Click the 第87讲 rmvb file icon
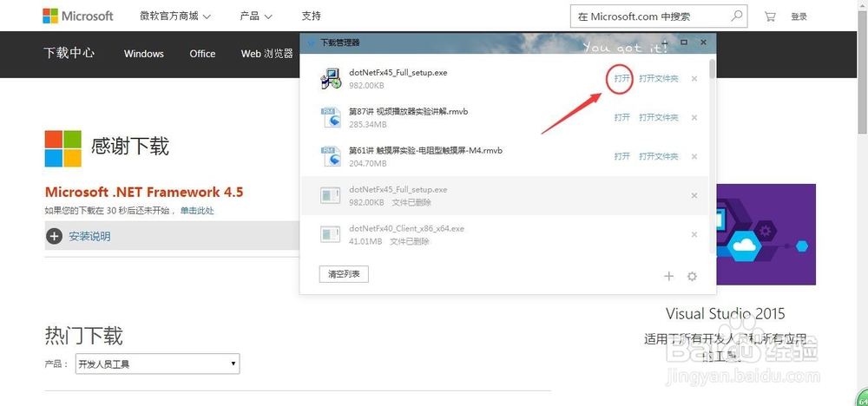 (x=331, y=117)
